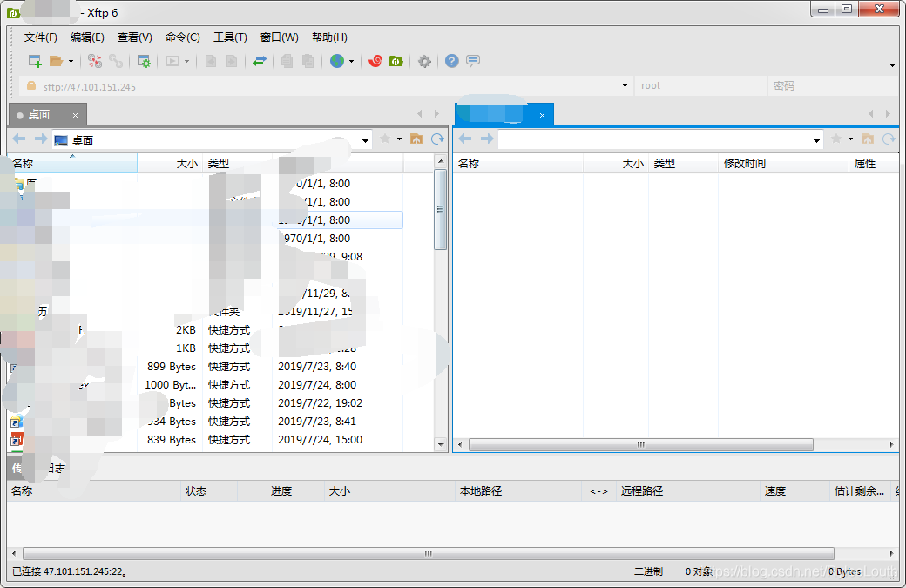906x588 pixels.
Task: Go forward in the local 桌面 pane
Action: (x=40, y=139)
